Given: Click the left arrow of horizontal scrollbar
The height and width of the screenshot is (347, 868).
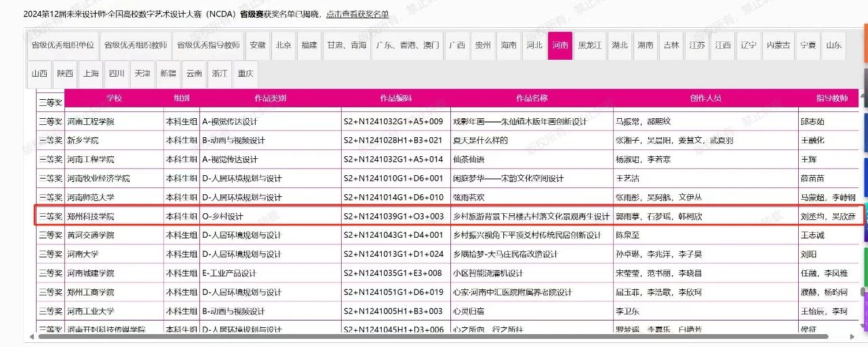Looking at the screenshot, I should [31, 336].
